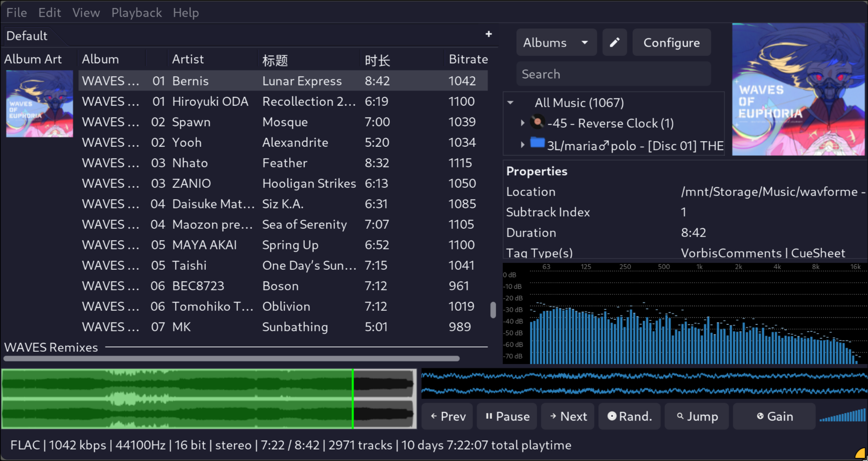Image resolution: width=868 pixels, height=461 pixels.
Task: Play a random track with Rand. button
Action: coord(629,416)
